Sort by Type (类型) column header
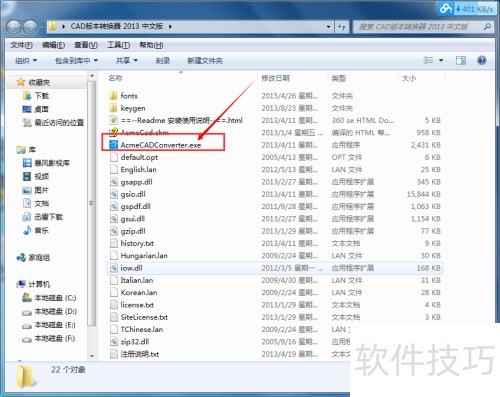500x397 pixels. pyautogui.click(x=339, y=78)
